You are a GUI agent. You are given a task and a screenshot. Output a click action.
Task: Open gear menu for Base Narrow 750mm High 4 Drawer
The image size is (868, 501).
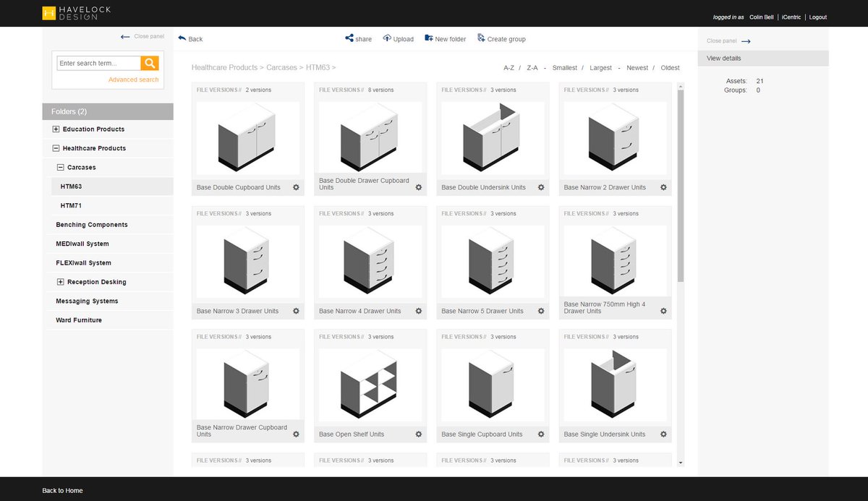[x=663, y=311]
